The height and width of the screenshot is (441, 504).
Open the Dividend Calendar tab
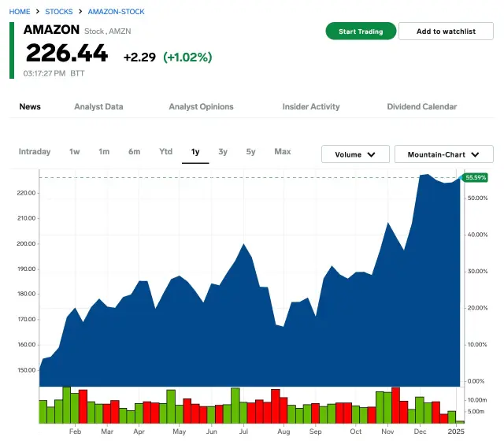[421, 106]
